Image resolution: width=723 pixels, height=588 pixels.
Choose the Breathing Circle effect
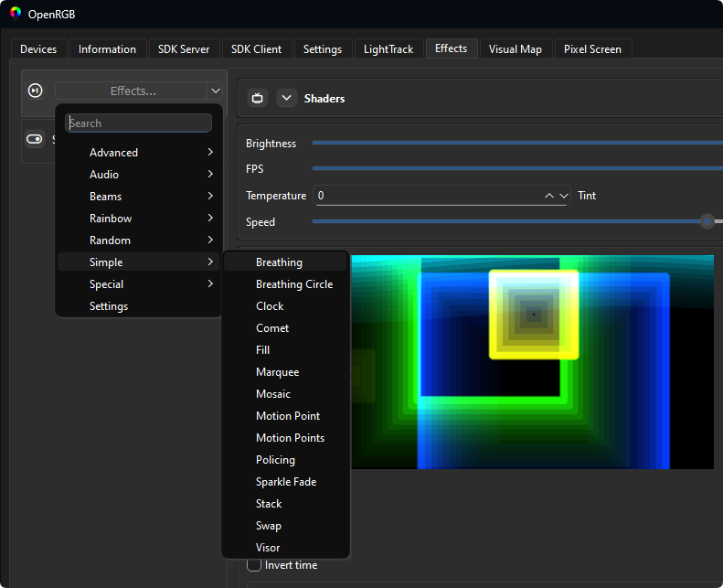click(x=285, y=284)
